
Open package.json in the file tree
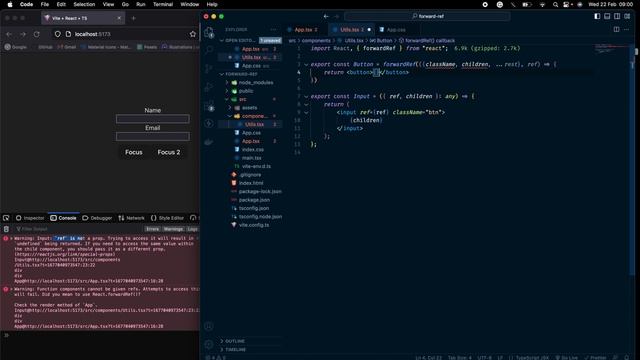[254, 200]
